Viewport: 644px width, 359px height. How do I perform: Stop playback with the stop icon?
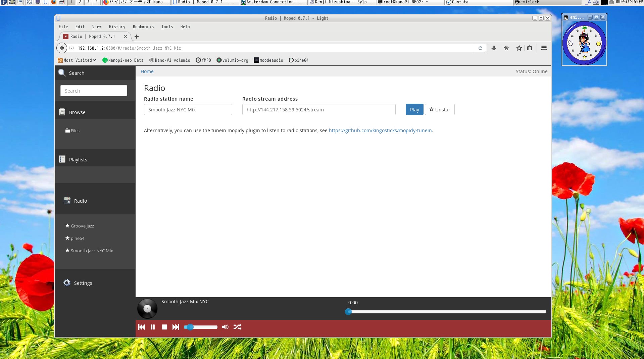click(x=164, y=327)
